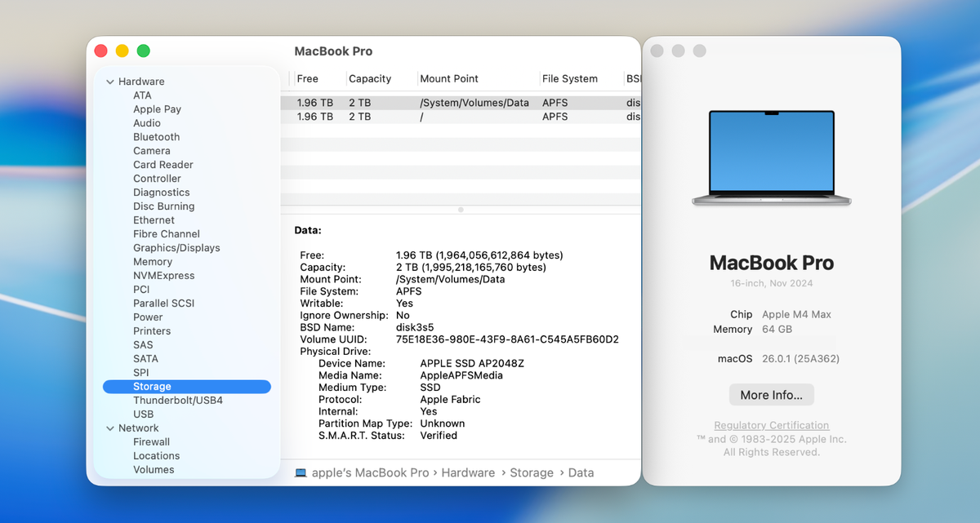The image size is (980, 523).
Task: Click the More Info... button
Action: [772, 395]
